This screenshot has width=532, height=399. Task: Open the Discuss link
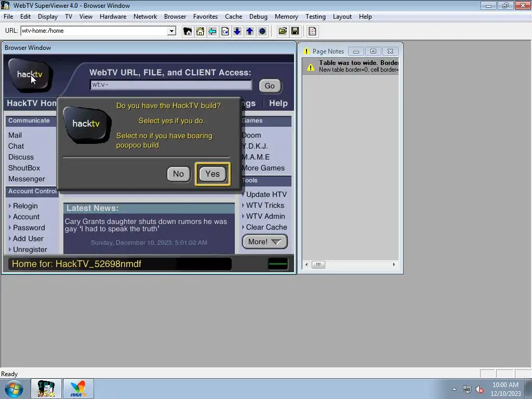(21, 157)
